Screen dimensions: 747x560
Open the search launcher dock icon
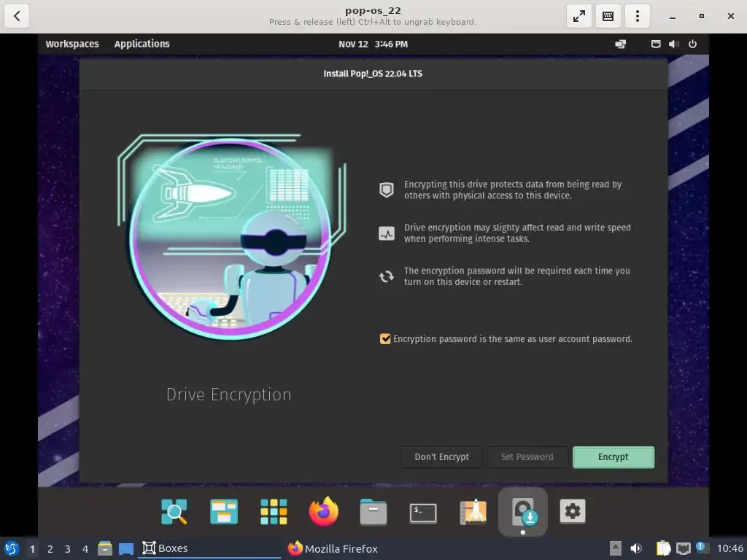(174, 512)
